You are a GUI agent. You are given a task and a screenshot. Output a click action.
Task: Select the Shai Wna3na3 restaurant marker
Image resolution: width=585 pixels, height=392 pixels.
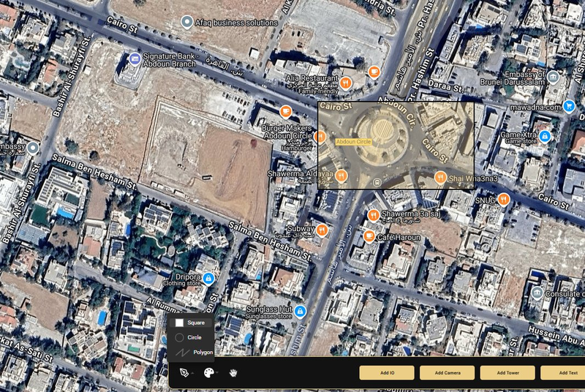coord(440,178)
